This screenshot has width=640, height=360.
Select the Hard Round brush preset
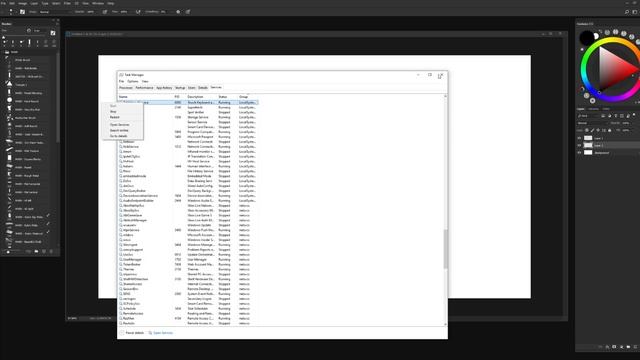[x=27, y=101]
